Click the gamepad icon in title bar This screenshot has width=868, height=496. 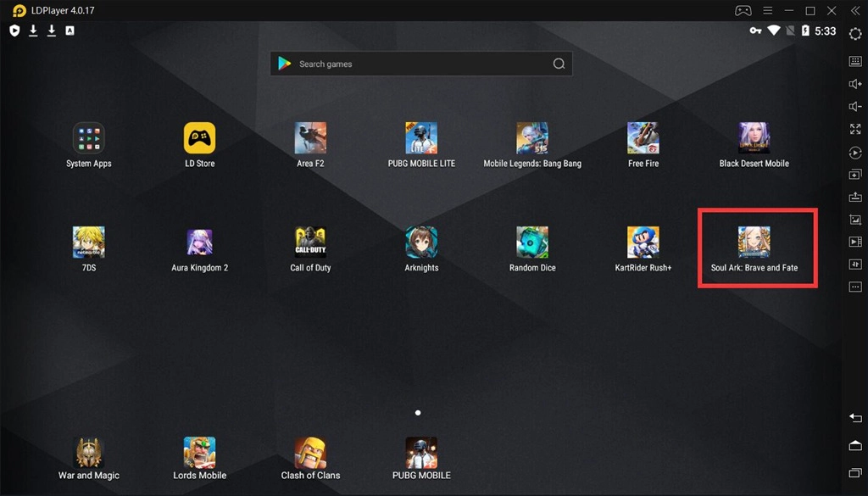point(743,11)
